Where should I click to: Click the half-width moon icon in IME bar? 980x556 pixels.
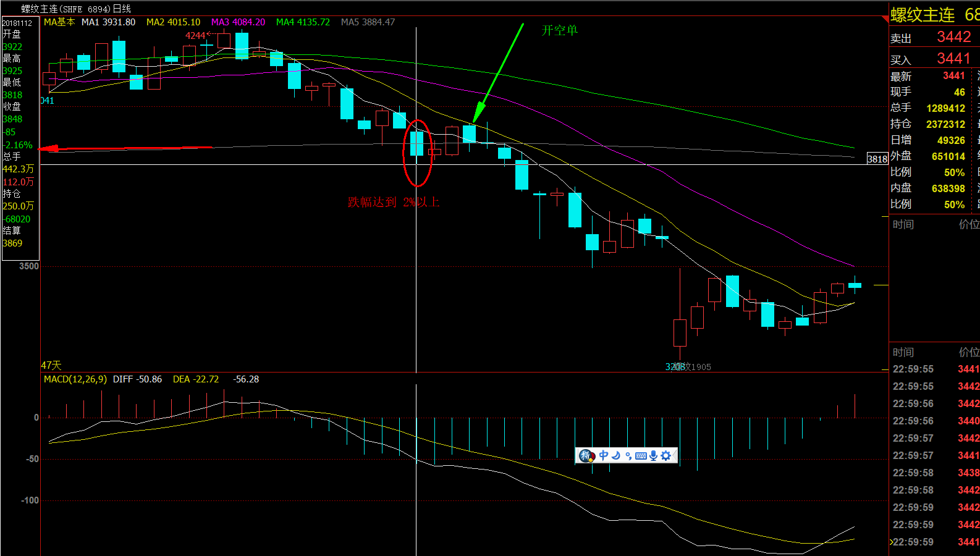pyautogui.click(x=616, y=455)
